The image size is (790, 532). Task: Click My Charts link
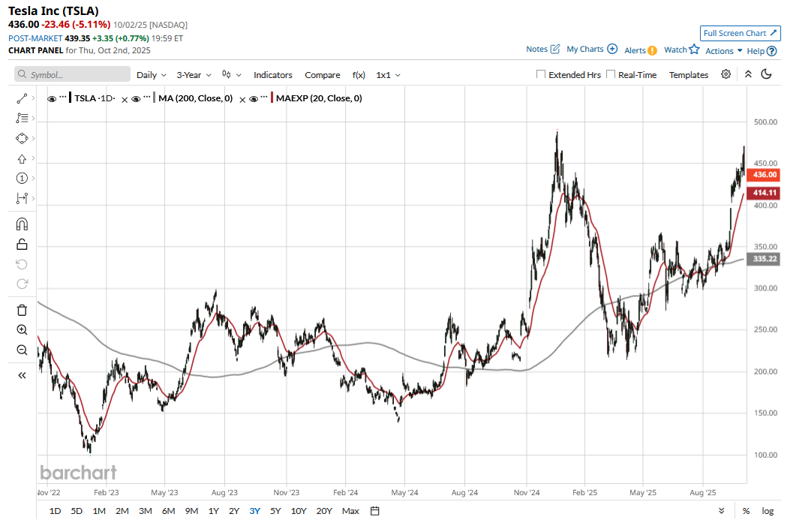point(585,49)
